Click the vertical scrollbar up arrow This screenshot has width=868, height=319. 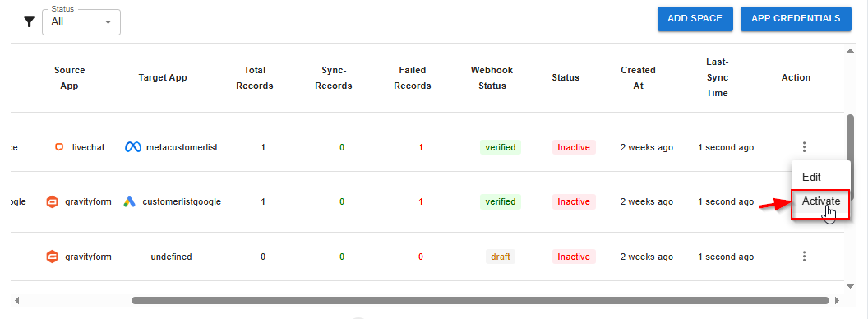(850, 51)
